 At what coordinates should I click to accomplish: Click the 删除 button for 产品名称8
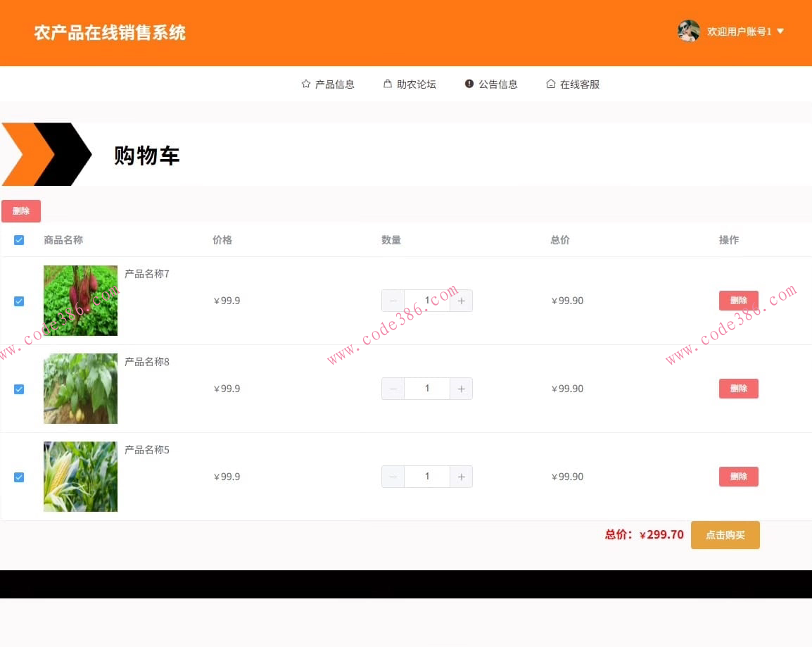738,388
